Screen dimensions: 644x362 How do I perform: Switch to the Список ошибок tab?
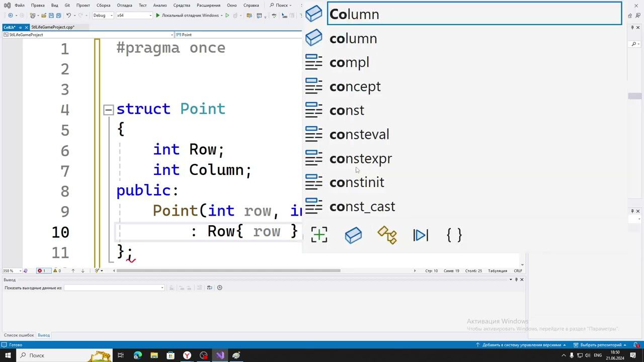pos(19,335)
